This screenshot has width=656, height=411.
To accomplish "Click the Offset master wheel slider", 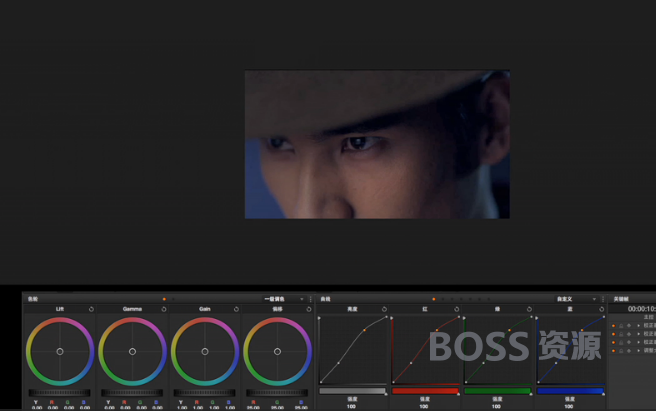I will [277, 393].
